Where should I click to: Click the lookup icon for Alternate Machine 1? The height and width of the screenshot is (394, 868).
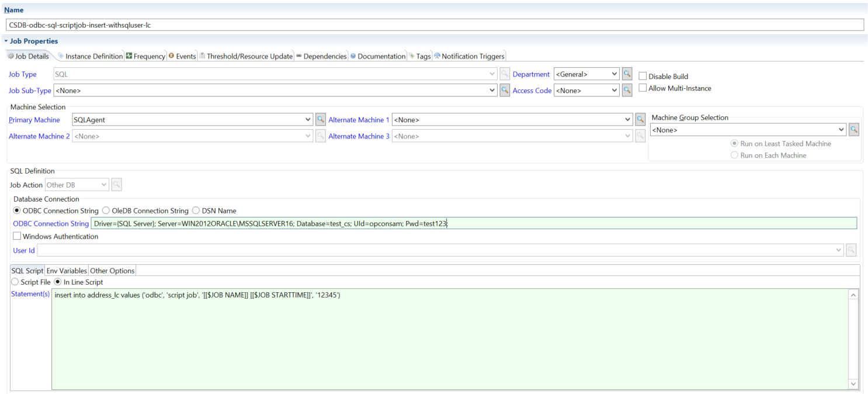640,120
